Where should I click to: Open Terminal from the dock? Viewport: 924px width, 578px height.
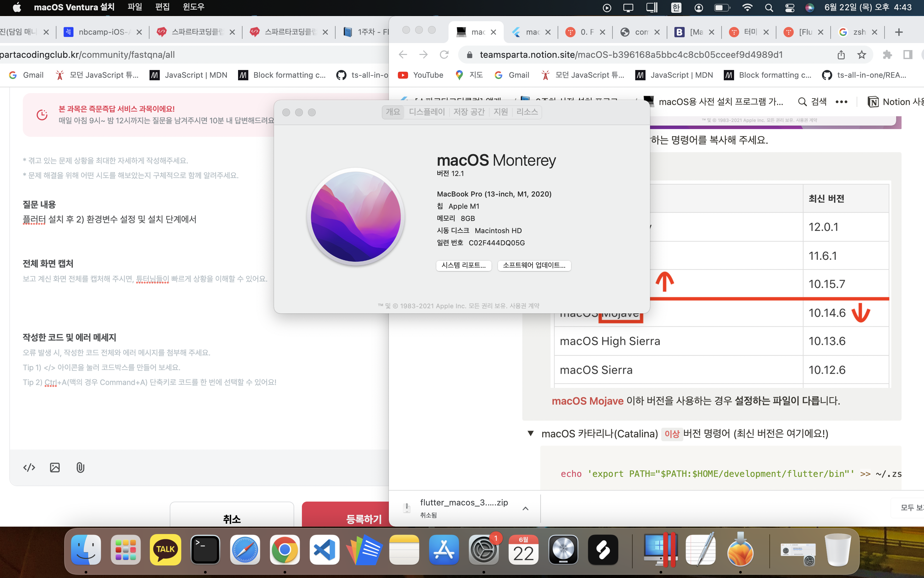tap(205, 550)
